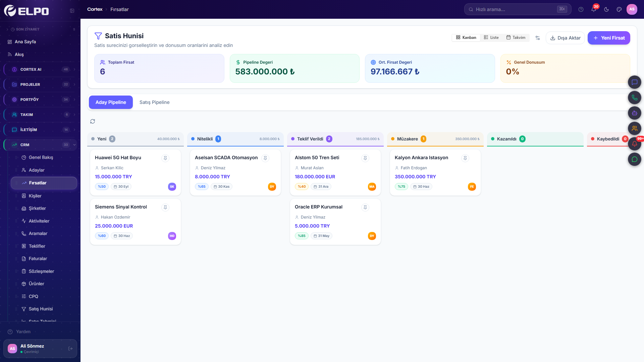The width and height of the screenshot is (644, 362).
Task: Expand the Cortex AI menu group
Action: [40, 69]
